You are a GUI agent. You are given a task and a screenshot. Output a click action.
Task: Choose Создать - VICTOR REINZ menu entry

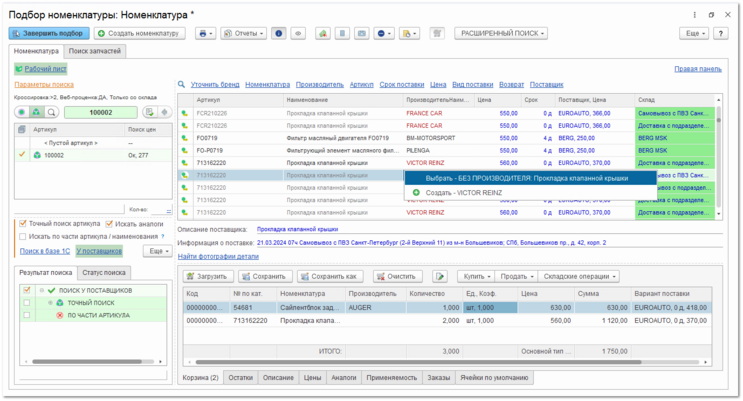click(531, 192)
